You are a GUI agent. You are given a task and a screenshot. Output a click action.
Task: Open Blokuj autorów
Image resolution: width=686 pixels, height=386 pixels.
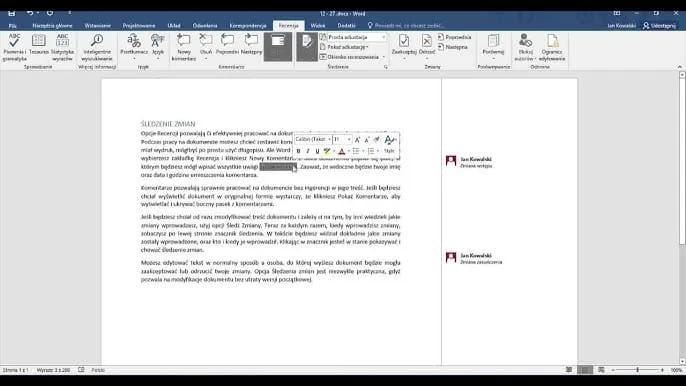pos(525,47)
